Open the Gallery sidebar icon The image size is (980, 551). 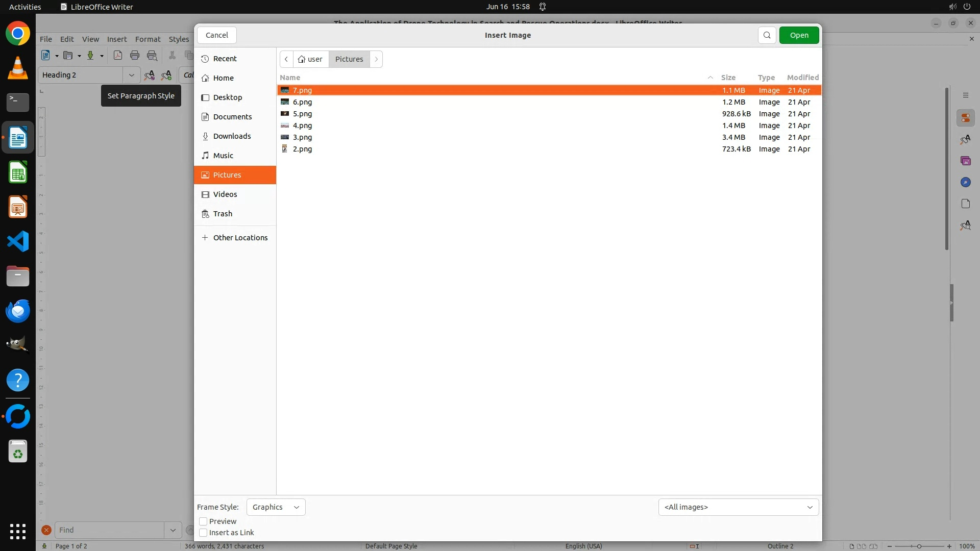click(965, 161)
